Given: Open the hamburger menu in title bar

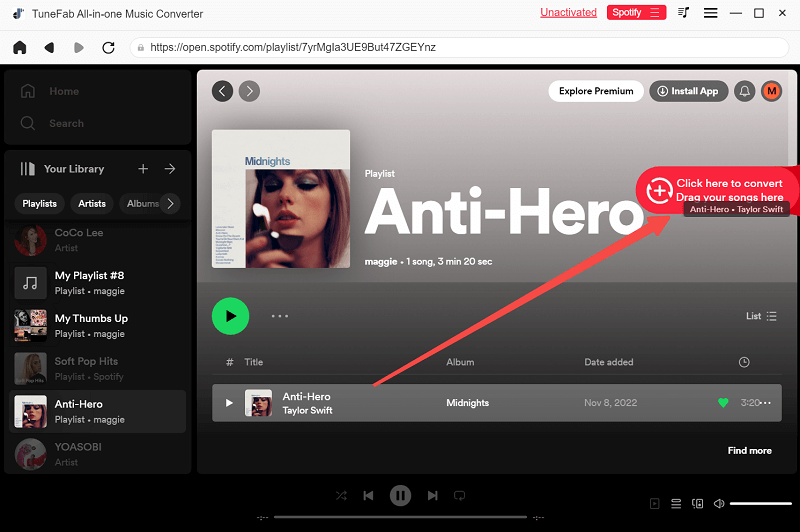Looking at the screenshot, I should click(x=711, y=13).
